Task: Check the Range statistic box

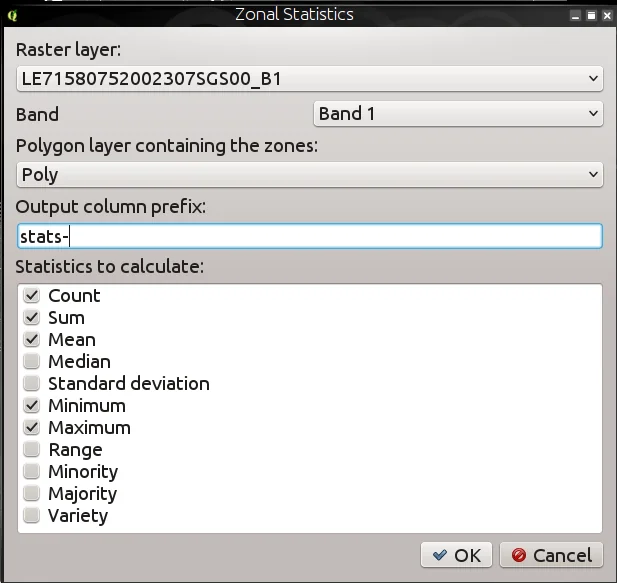Action: pos(32,450)
